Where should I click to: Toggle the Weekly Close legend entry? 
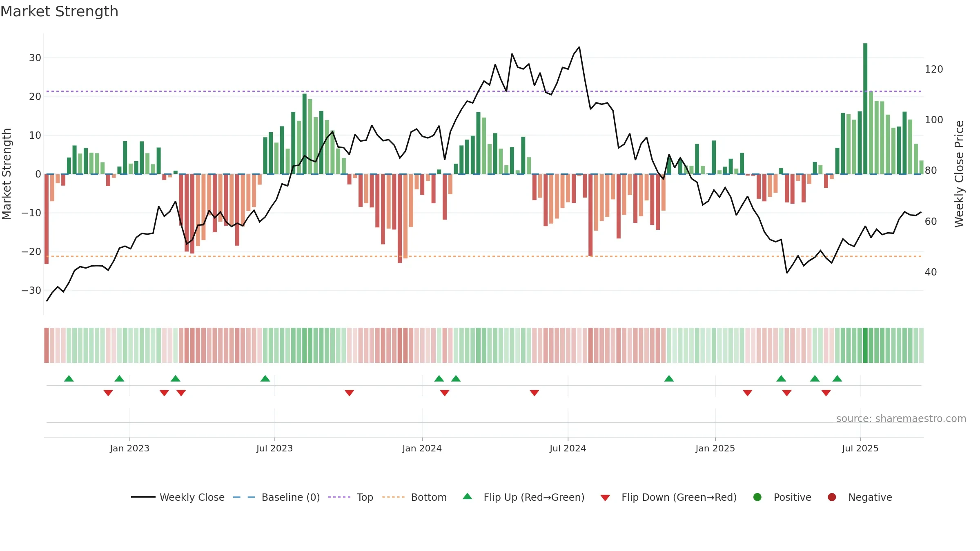(178, 497)
